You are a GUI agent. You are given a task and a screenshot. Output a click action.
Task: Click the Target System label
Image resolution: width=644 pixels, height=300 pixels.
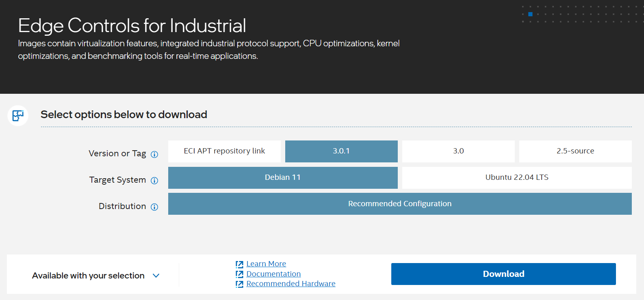pos(117,180)
